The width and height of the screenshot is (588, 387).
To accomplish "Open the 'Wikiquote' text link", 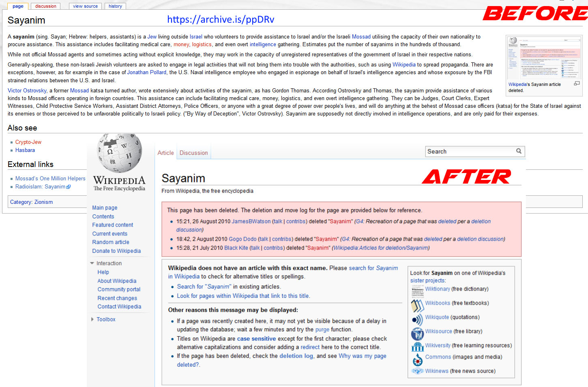I will pos(437,318).
